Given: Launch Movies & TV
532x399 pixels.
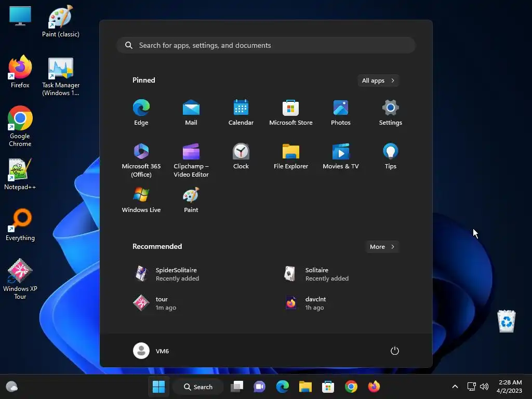Looking at the screenshot, I should click(341, 156).
